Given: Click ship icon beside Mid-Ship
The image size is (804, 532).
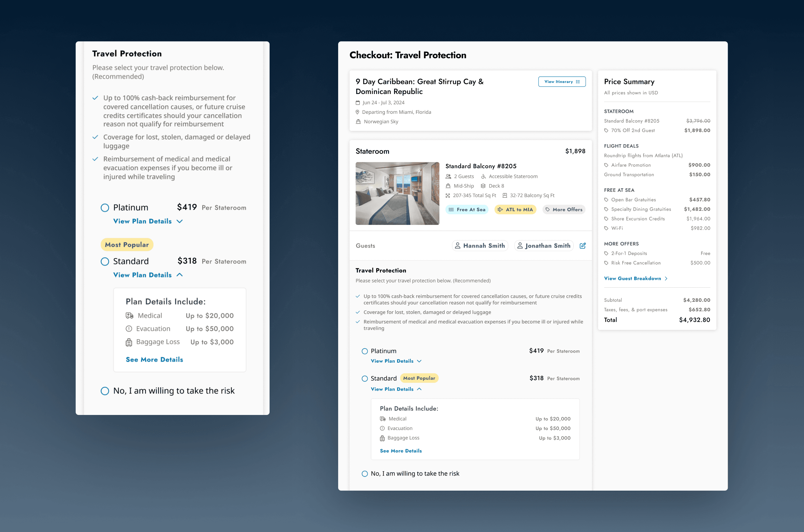Looking at the screenshot, I should (x=448, y=186).
